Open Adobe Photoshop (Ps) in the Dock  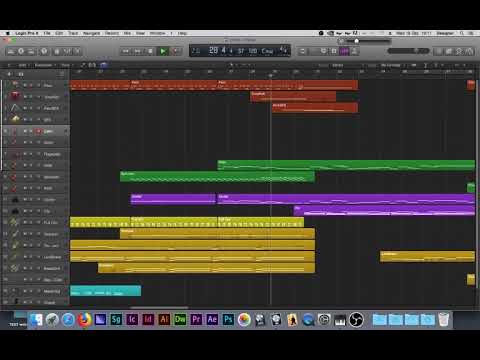point(228,320)
